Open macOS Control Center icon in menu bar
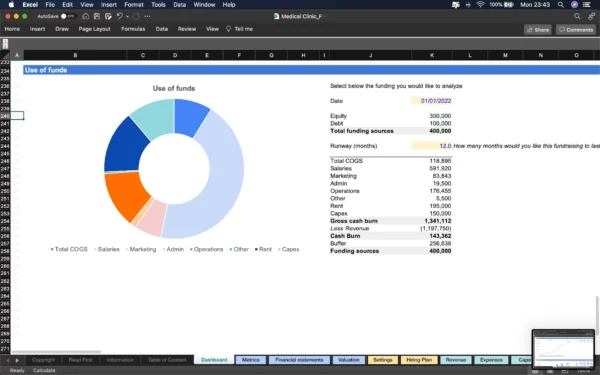This screenshot has height=375, width=600. click(586, 5)
